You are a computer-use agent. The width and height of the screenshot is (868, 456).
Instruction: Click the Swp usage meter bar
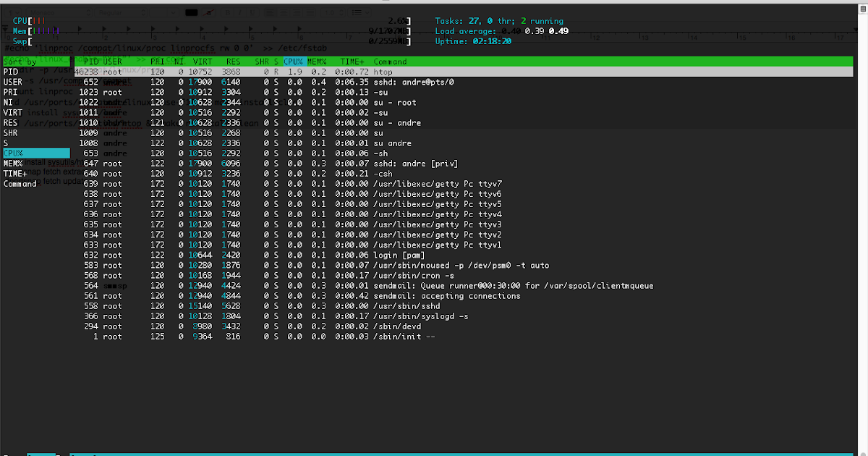tap(212, 41)
